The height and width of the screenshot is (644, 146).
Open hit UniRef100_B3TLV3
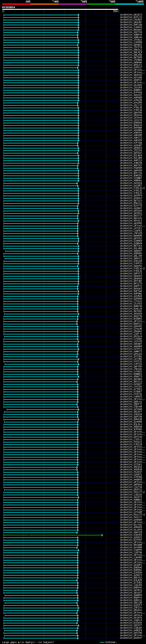coord(131,17)
